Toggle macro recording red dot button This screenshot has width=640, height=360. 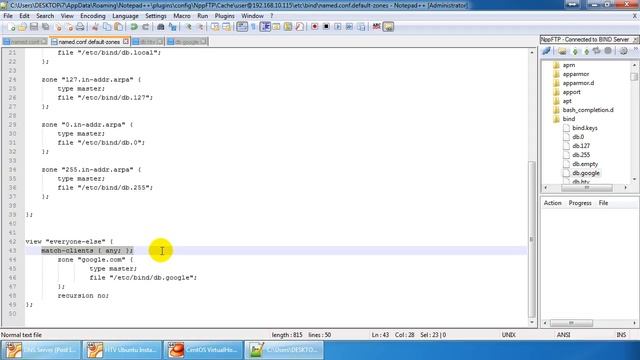coord(314,27)
